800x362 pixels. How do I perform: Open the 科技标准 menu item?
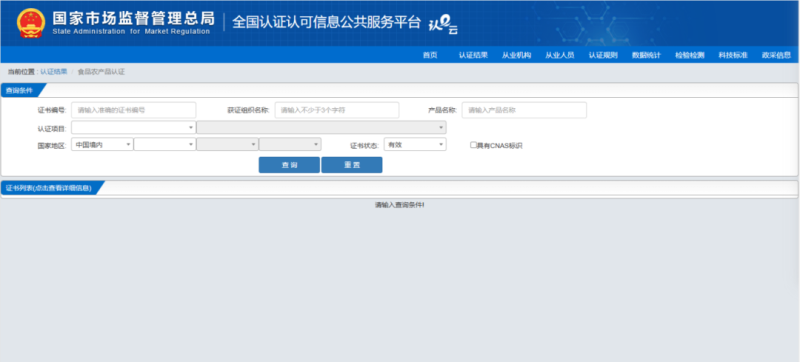pos(733,55)
